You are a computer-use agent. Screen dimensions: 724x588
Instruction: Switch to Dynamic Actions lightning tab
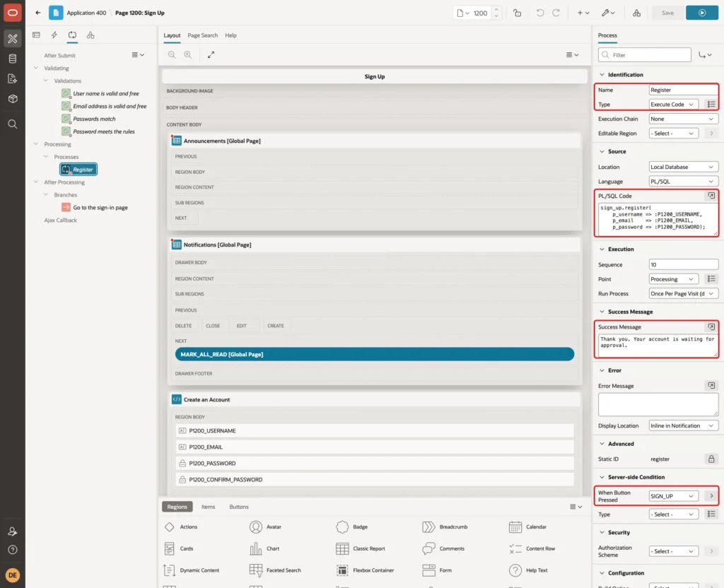[x=54, y=35]
